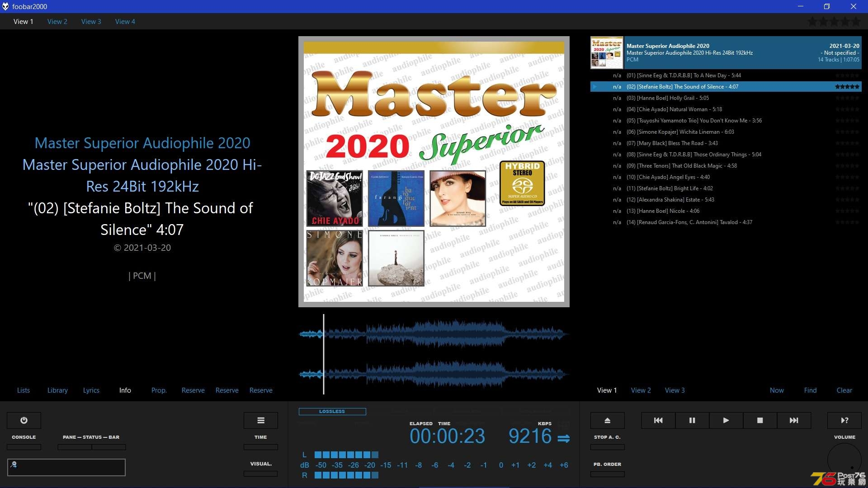Adjust the volume knob
This screenshot has height=488, width=868.
[844, 460]
